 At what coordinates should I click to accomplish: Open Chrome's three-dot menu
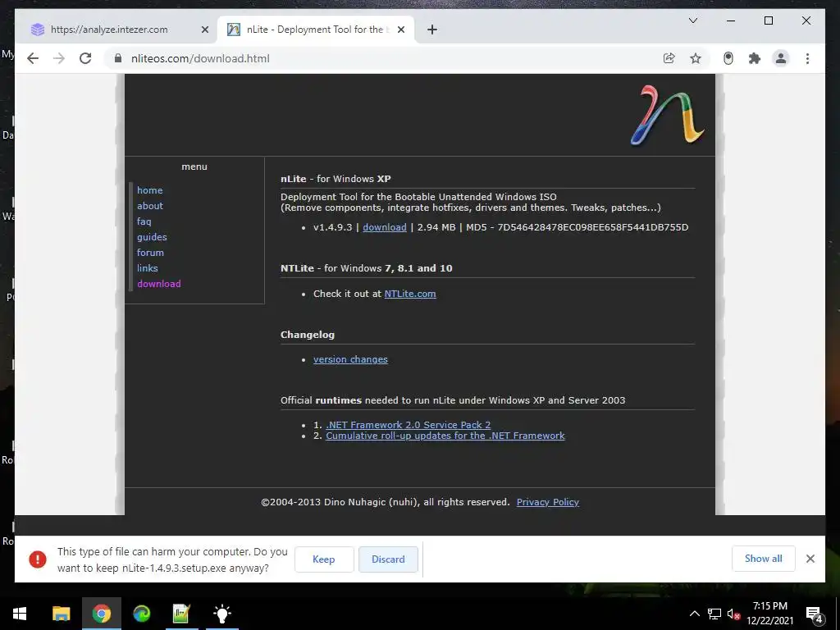[x=807, y=58]
